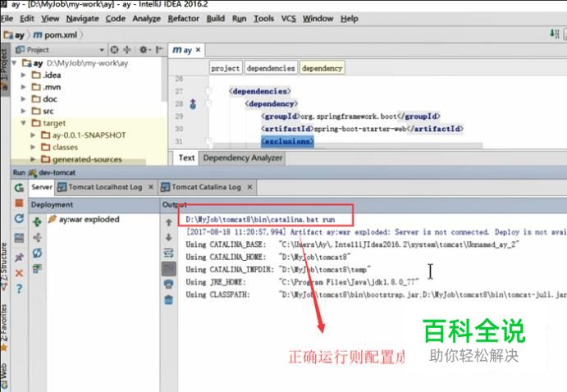
Task: Move up in the output stack trace
Action: click(x=168, y=222)
